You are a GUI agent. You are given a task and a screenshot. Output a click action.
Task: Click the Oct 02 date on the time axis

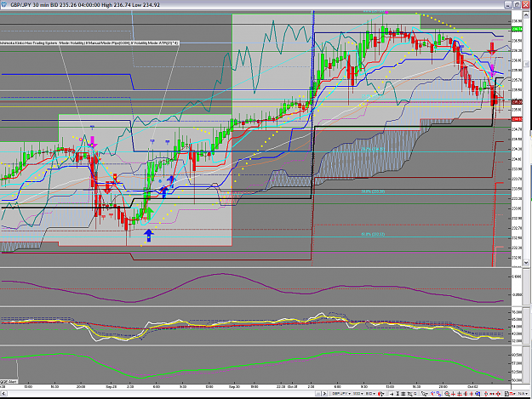click(472, 386)
